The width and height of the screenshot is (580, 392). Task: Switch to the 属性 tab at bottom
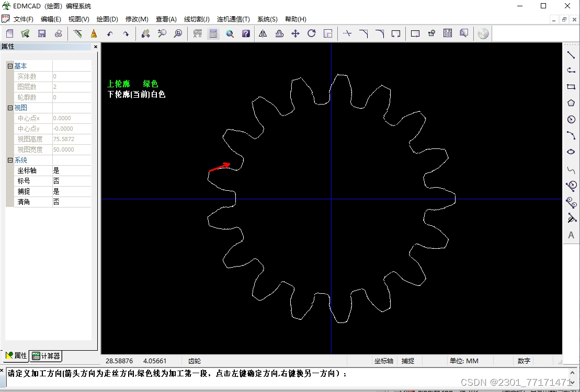17,356
